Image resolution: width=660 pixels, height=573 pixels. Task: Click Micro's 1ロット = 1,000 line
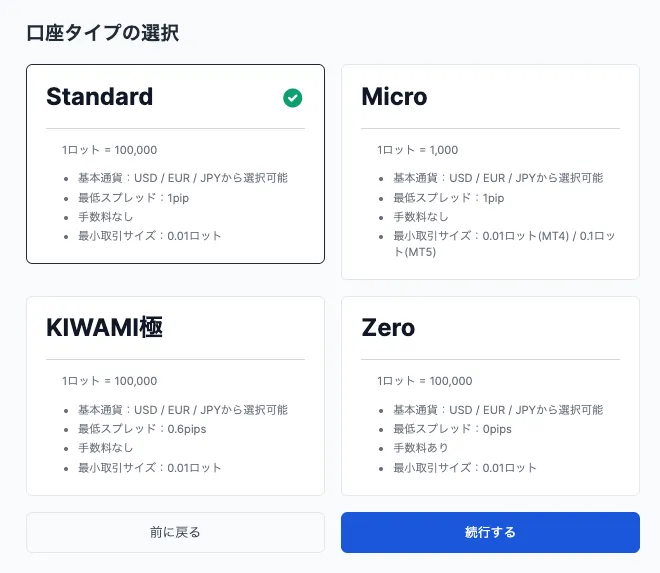point(417,150)
